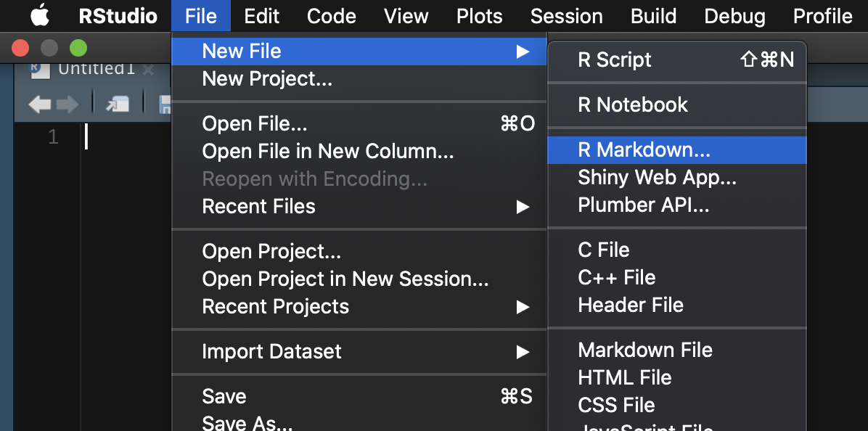Screen dimensions: 868x431
Task: Click the red close window button
Action: 20,49
